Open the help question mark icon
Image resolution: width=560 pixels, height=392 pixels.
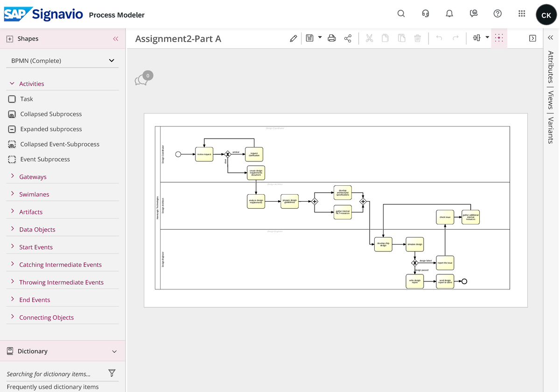click(x=497, y=14)
